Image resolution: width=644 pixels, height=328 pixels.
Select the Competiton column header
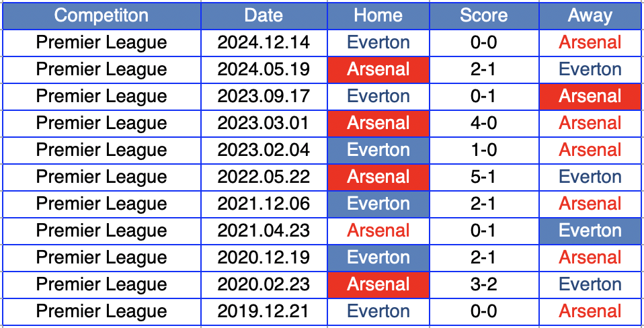[x=102, y=15]
